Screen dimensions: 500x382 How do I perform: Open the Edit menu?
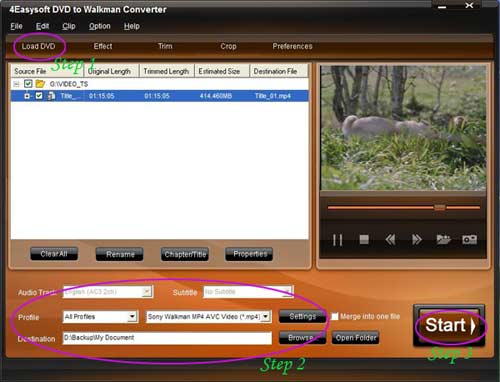tap(42, 26)
